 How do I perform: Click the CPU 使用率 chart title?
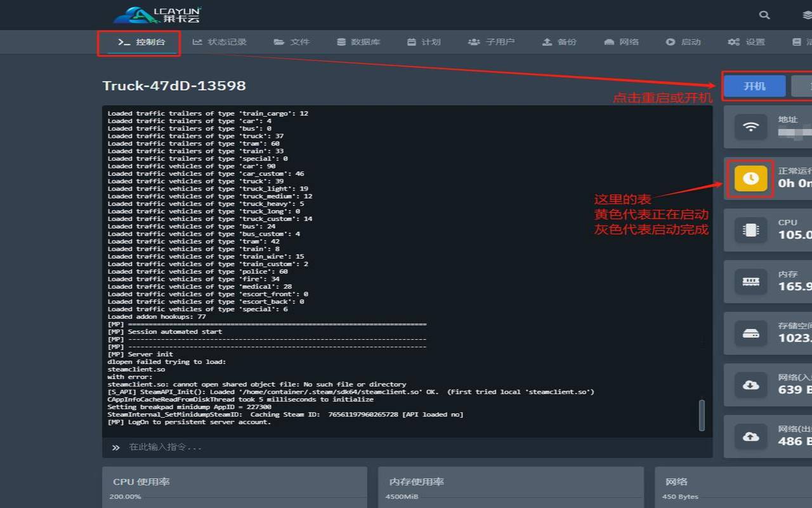click(x=141, y=482)
